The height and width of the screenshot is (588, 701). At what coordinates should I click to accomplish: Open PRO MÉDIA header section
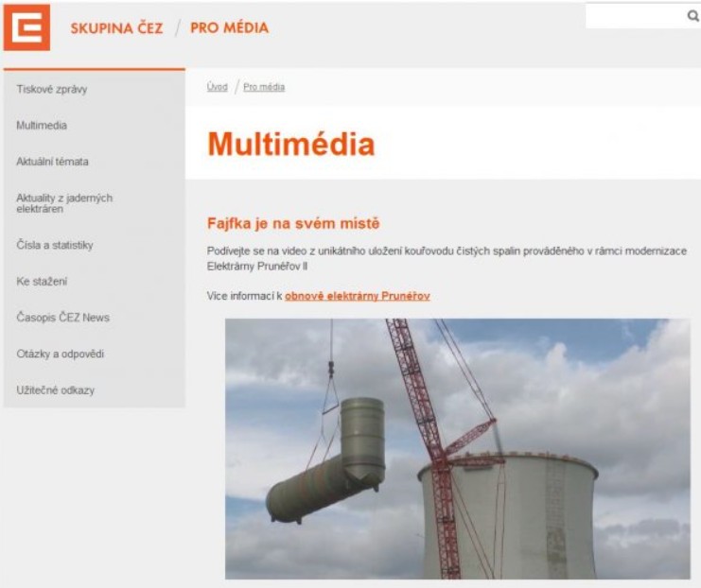click(x=229, y=28)
